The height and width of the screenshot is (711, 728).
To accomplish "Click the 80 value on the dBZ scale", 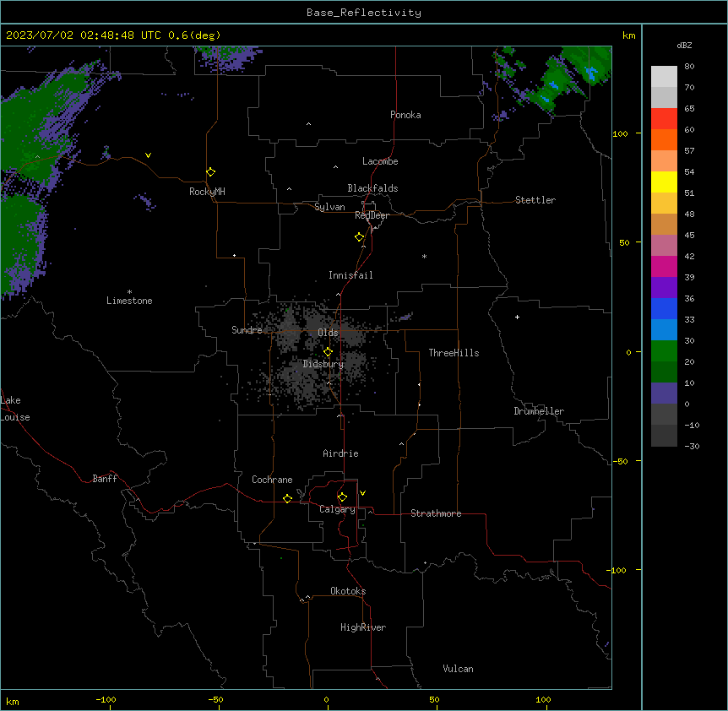I will 689,67.
